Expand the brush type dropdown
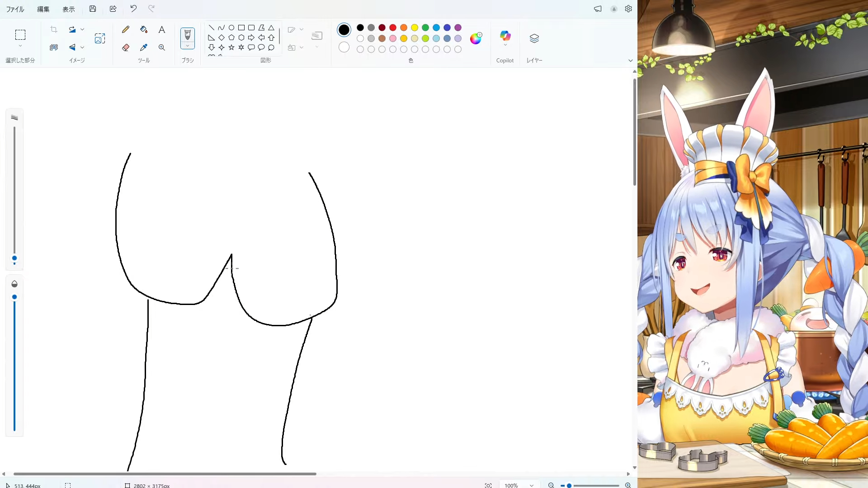This screenshot has height=488, width=868. tap(188, 46)
